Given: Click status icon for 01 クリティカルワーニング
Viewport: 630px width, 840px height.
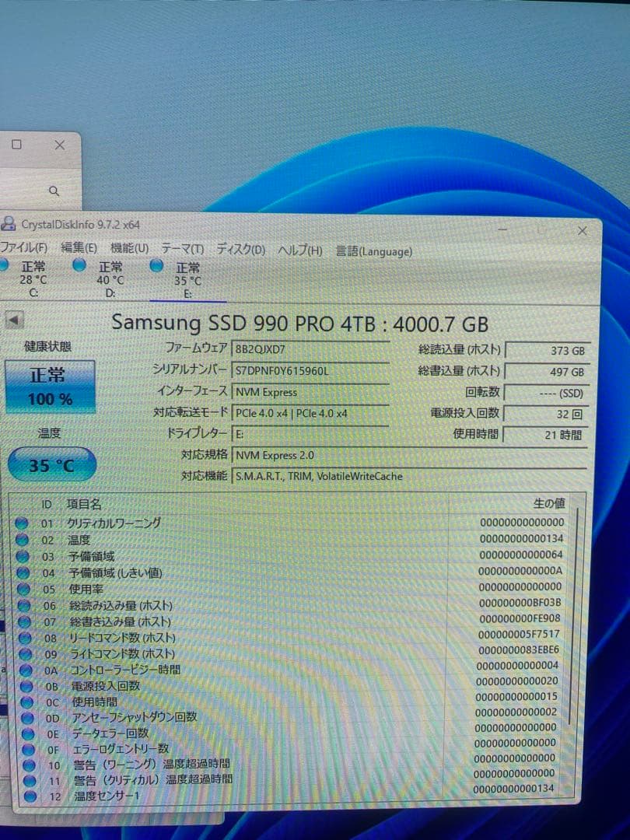Looking at the screenshot, I should pos(22,523).
